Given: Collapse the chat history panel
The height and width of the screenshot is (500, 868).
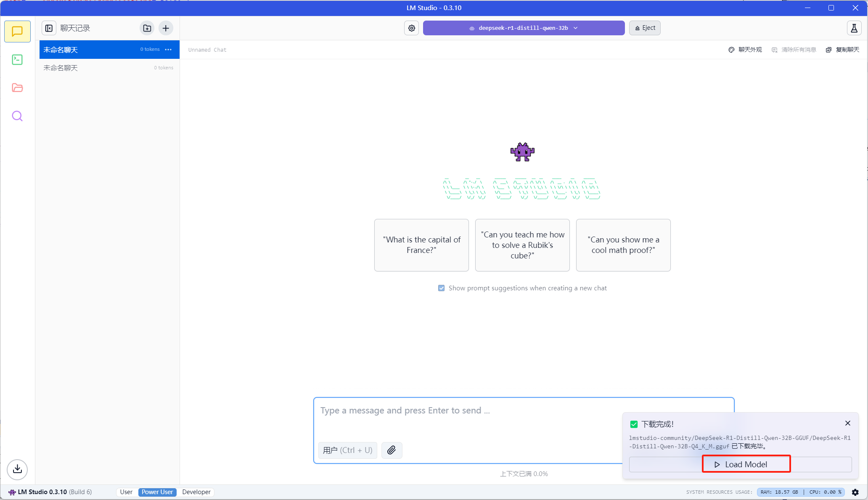Looking at the screenshot, I should (x=49, y=28).
